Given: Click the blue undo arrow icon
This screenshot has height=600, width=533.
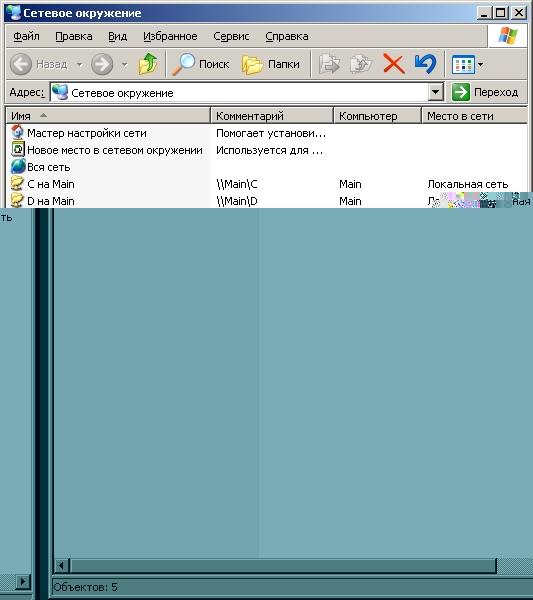Looking at the screenshot, I should tap(425, 64).
